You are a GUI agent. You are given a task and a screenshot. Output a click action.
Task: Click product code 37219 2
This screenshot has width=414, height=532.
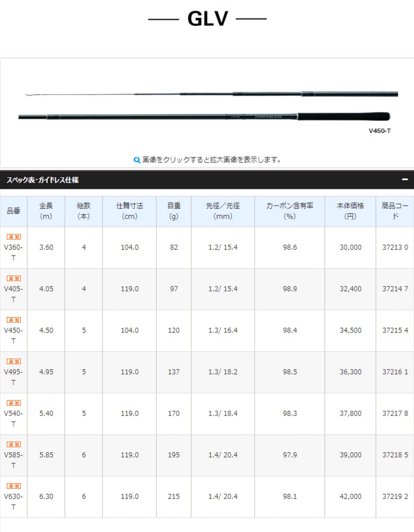click(395, 496)
